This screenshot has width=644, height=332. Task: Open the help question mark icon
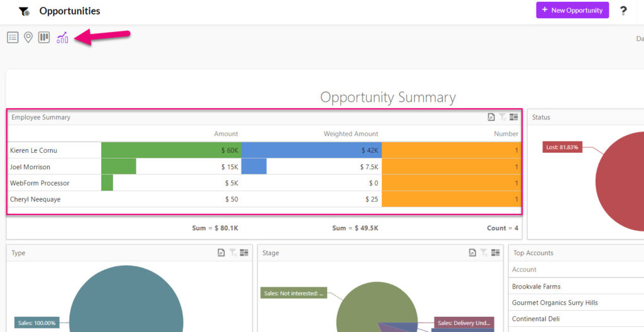click(623, 11)
